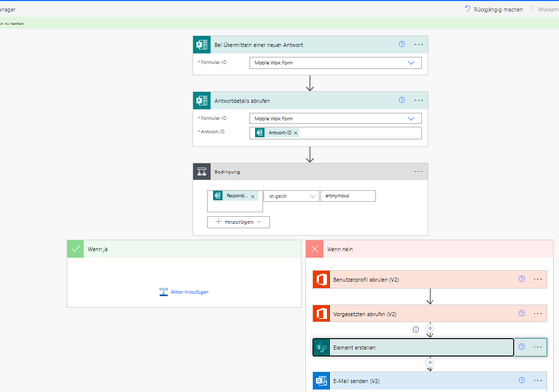Collapse the 'Antwortdetails abrufen' card header
559x392 pixels.
(x=310, y=101)
